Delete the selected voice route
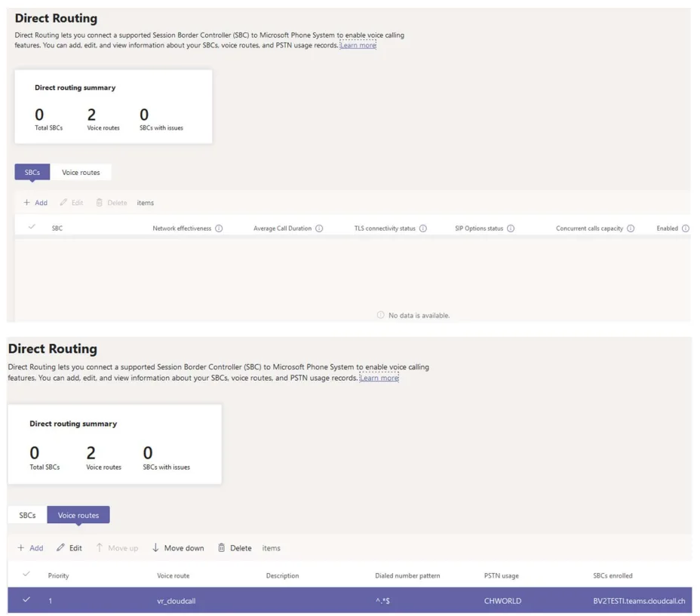700x616 pixels. 235,548
